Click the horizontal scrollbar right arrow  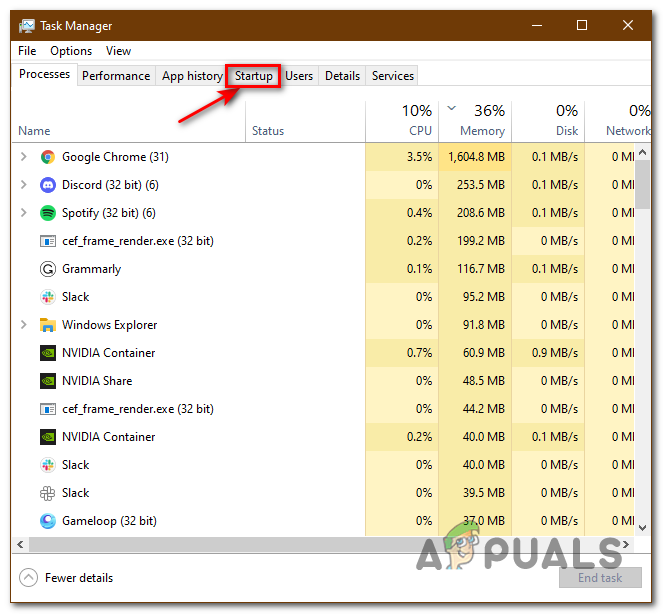626,544
